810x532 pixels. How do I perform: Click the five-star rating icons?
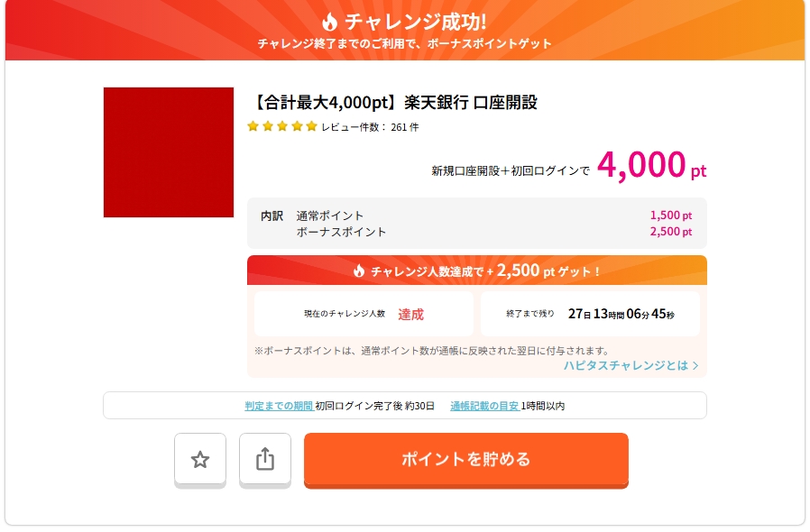click(282, 126)
